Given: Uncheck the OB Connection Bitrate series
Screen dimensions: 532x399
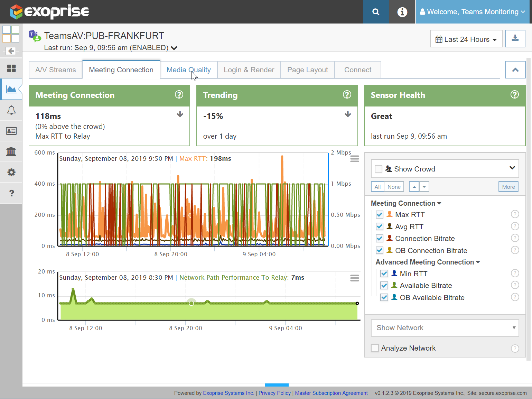Looking at the screenshot, I should (380, 250).
